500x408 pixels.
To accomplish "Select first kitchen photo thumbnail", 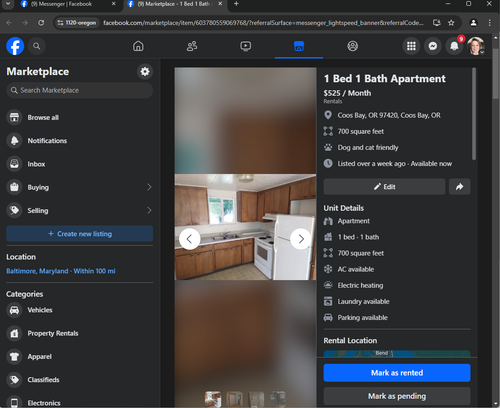I will (213, 399).
